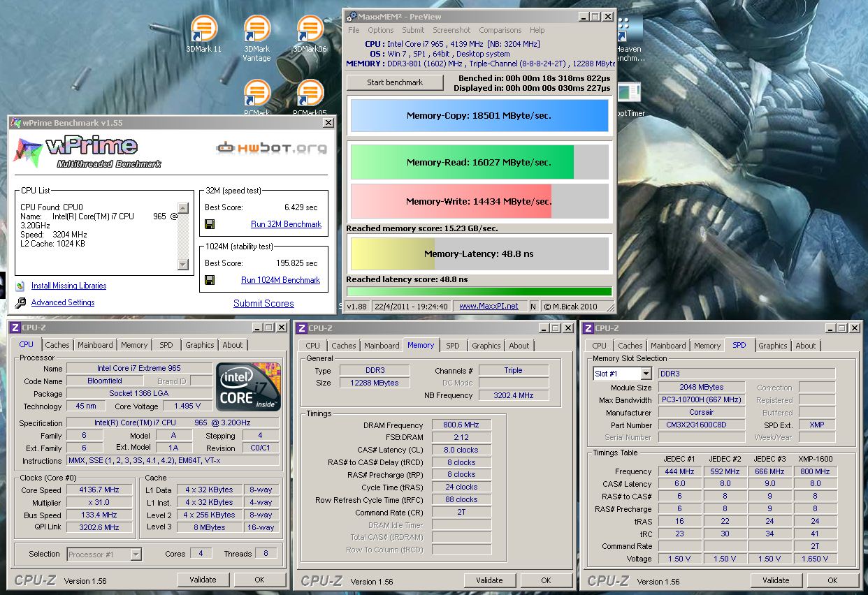Open the 3DMark Vantage desktop shortcut
The height and width of the screenshot is (595, 868).
click(x=257, y=30)
